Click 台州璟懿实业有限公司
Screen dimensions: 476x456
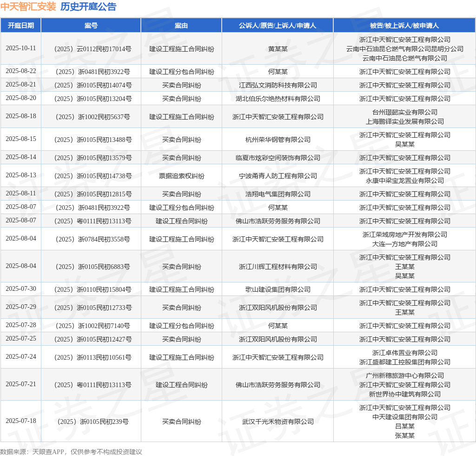(x=405, y=113)
